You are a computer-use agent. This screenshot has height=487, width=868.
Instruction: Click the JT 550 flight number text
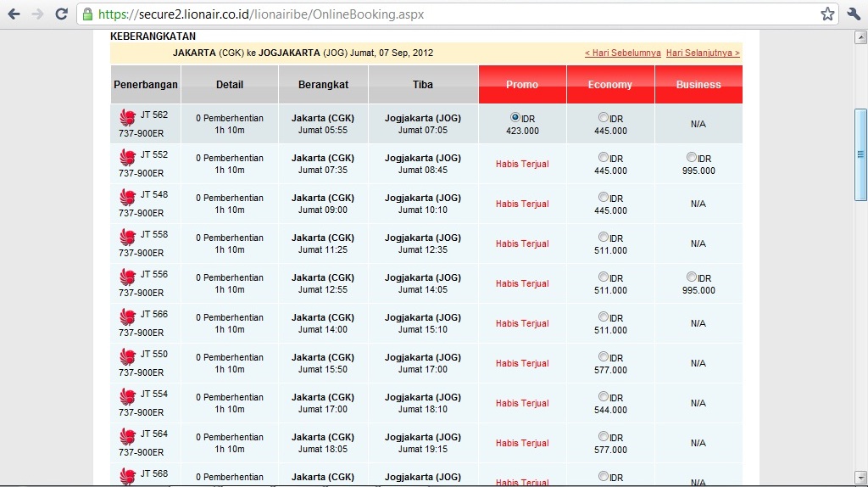154,354
